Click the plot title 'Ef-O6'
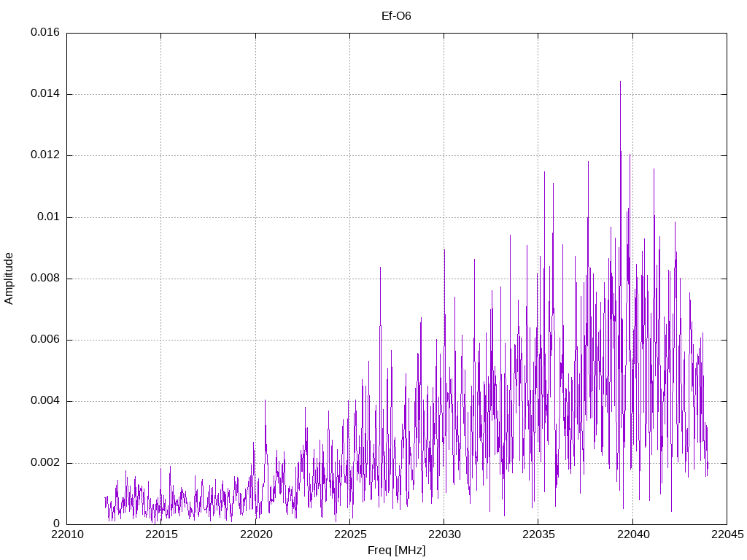Image resolution: width=747 pixels, height=560 pixels. pos(396,16)
